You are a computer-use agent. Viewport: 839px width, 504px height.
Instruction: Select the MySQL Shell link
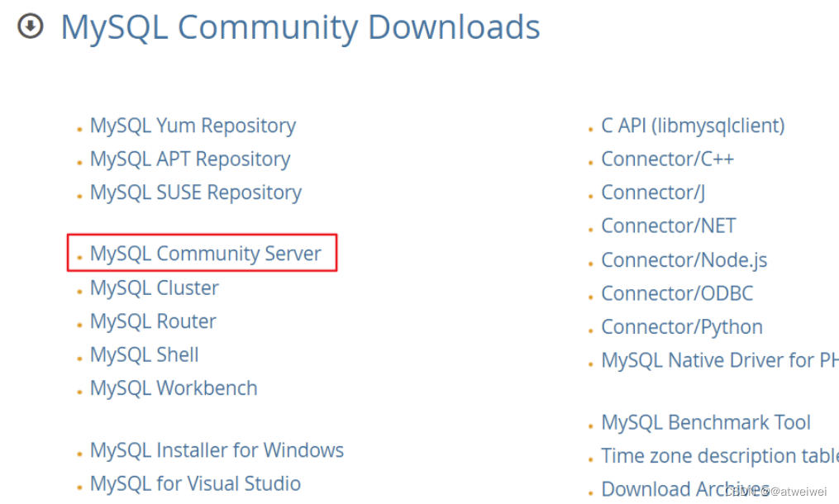coord(145,354)
